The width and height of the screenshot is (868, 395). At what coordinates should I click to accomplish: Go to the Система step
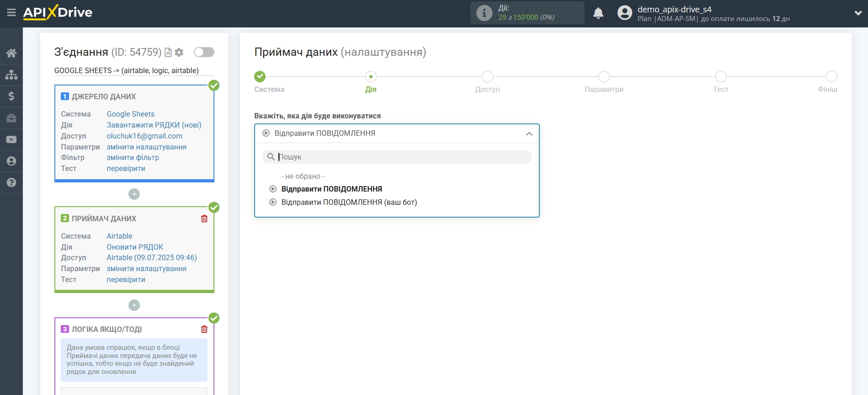pos(260,76)
